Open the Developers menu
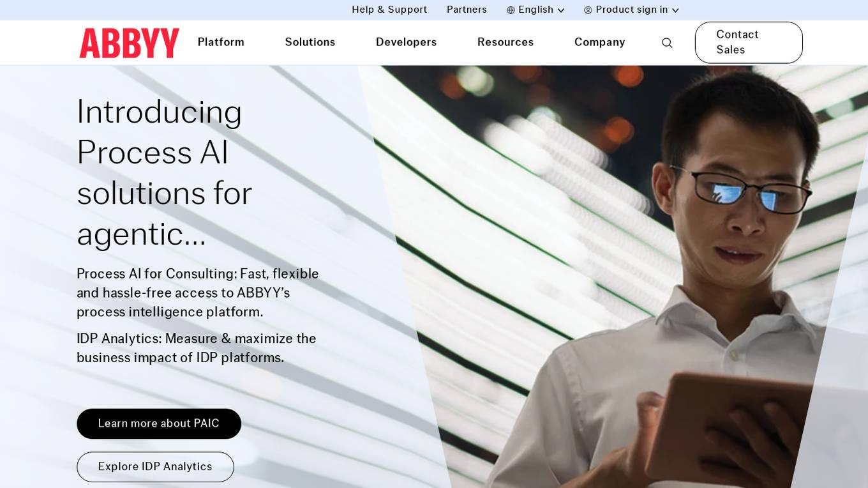 coord(407,42)
